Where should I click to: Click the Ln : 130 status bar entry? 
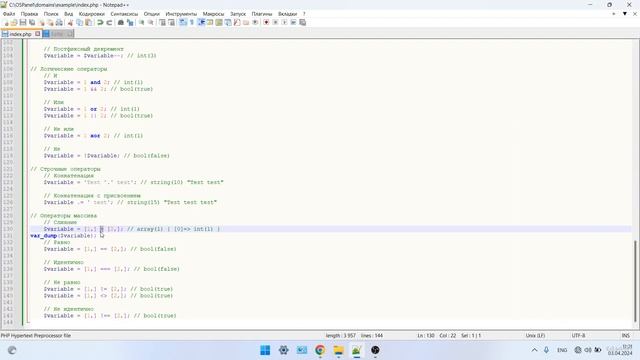pos(426,336)
